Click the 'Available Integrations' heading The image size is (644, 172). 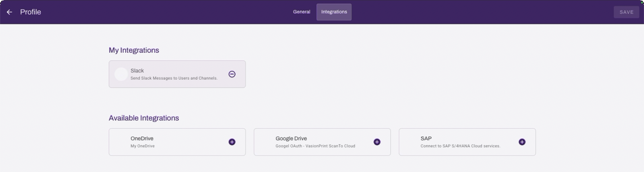[144, 118]
